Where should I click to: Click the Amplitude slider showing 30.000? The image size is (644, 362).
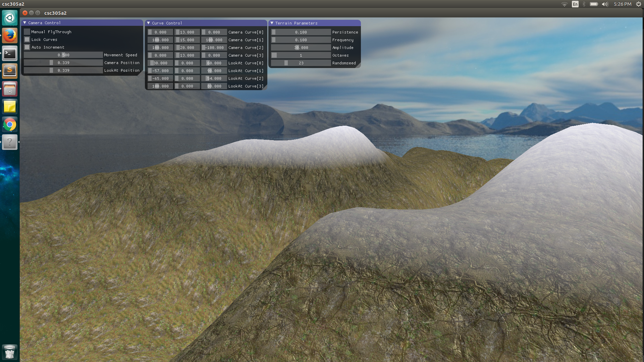[301, 48]
